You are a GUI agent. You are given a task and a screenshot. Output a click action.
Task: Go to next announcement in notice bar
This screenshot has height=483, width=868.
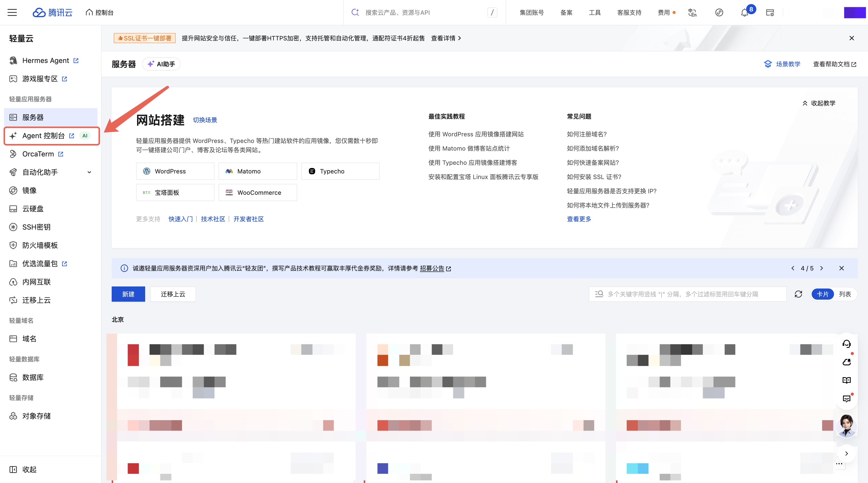coord(822,268)
